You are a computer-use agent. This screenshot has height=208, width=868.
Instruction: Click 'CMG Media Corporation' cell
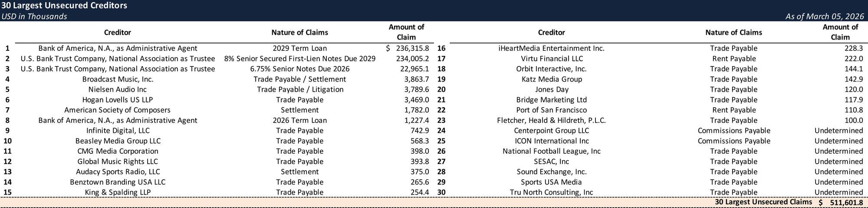pos(118,151)
